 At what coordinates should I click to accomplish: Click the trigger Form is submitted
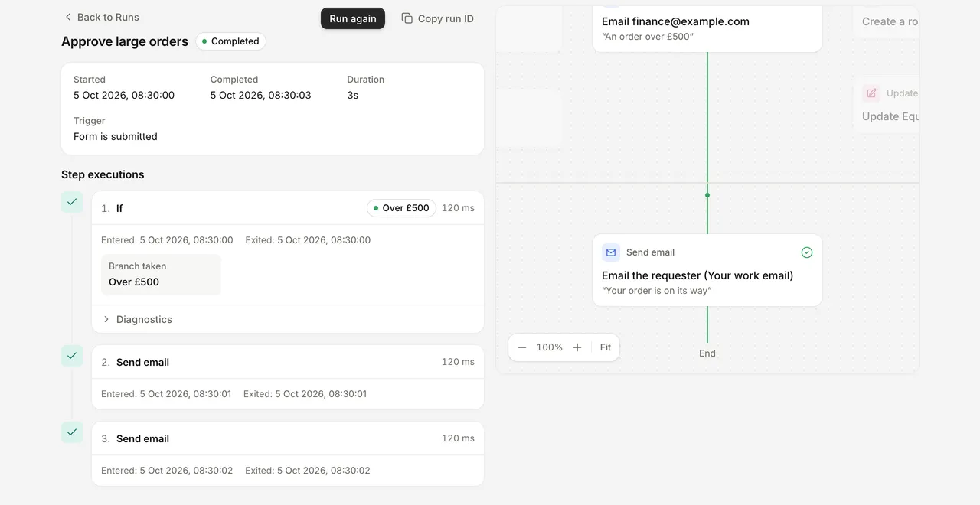coord(116,137)
